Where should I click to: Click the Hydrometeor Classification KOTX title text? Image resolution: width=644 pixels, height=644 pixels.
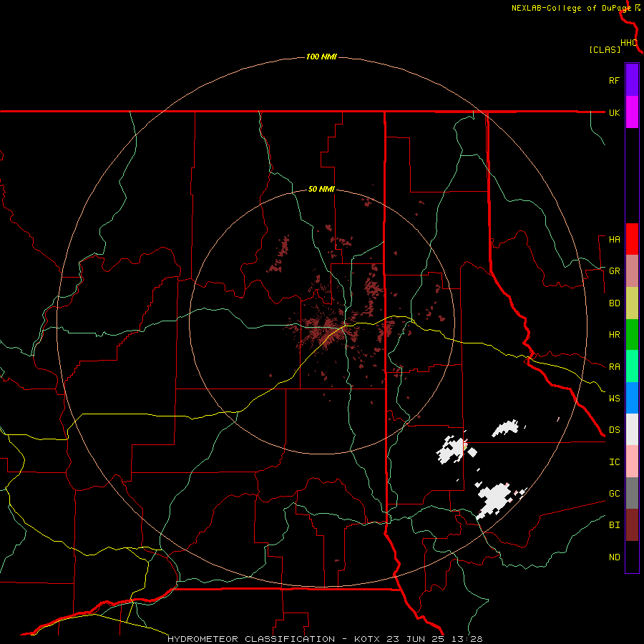click(325, 639)
